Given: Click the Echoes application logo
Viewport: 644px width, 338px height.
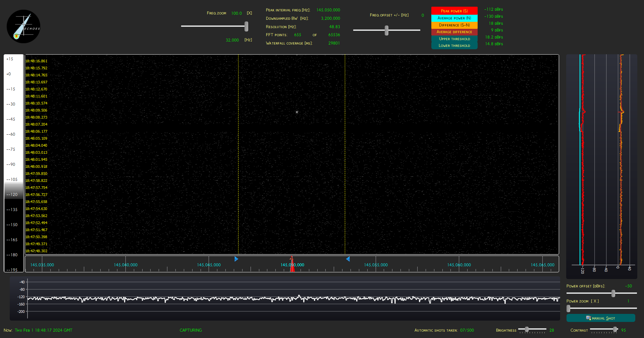Looking at the screenshot, I should point(23,26).
